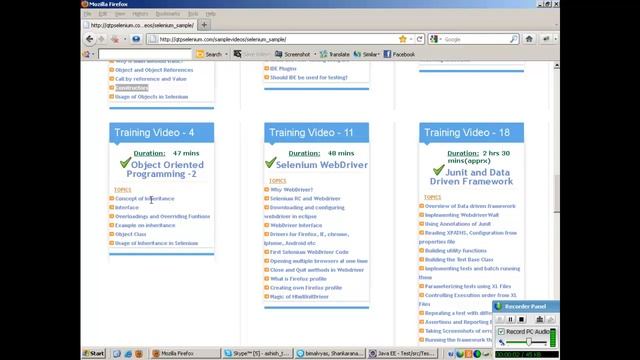Toggle the Record PC Audio checkbox
Screen dimensions: 640x360
(x=501, y=331)
